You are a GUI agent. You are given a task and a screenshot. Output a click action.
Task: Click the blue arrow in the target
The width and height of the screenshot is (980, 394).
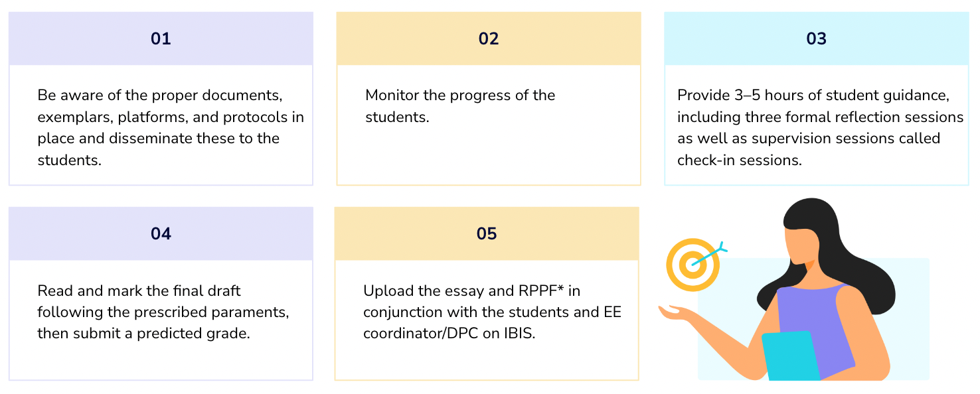click(709, 255)
